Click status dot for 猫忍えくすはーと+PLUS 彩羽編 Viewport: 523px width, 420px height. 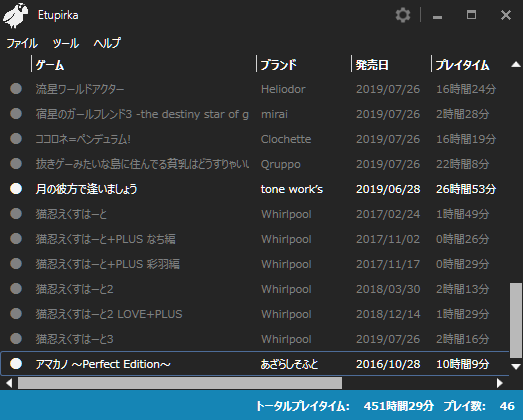point(16,264)
